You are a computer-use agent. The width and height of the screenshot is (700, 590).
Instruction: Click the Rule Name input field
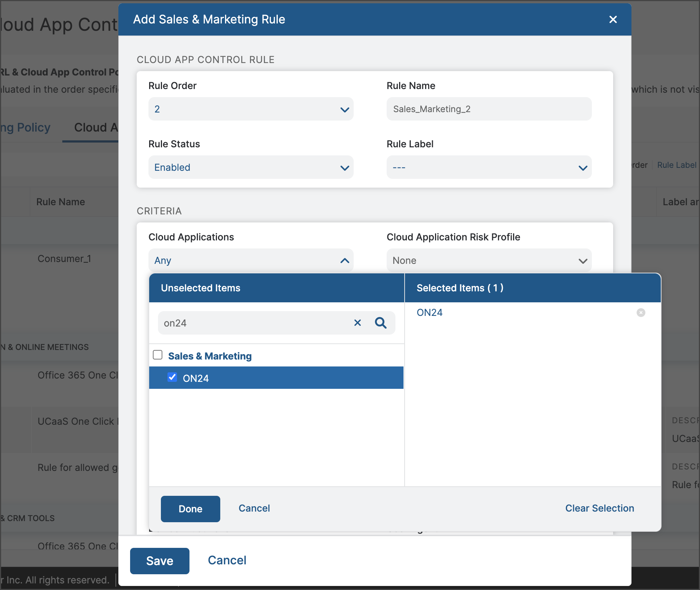pyautogui.click(x=489, y=109)
